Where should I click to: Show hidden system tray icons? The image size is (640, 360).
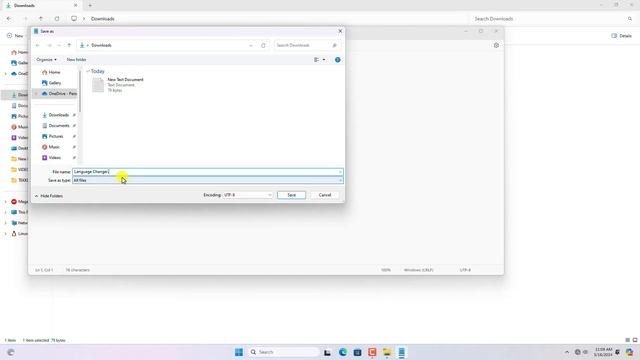[567, 352]
